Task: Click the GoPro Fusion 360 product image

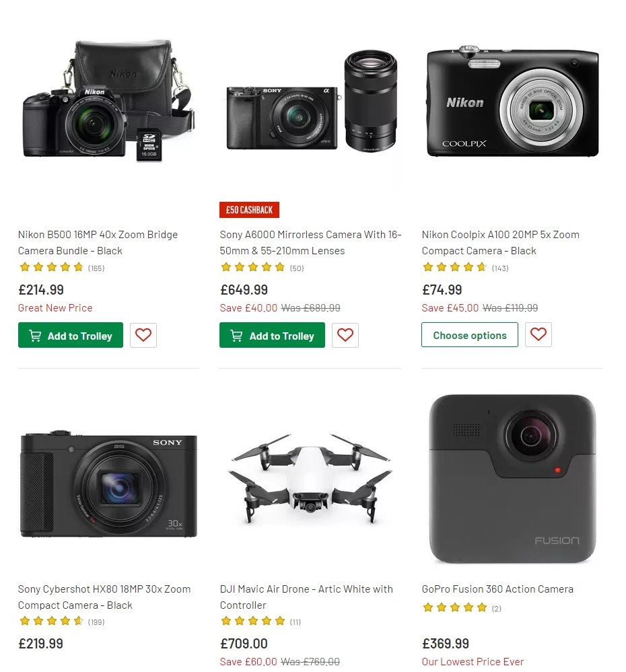Action: [x=512, y=478]
